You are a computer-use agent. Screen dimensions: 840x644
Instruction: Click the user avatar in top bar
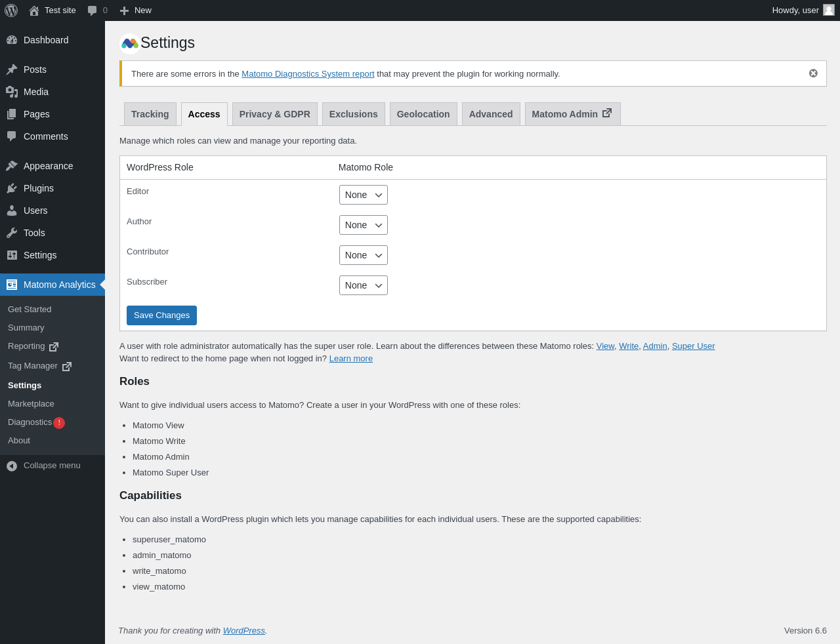tap(829, 10)
